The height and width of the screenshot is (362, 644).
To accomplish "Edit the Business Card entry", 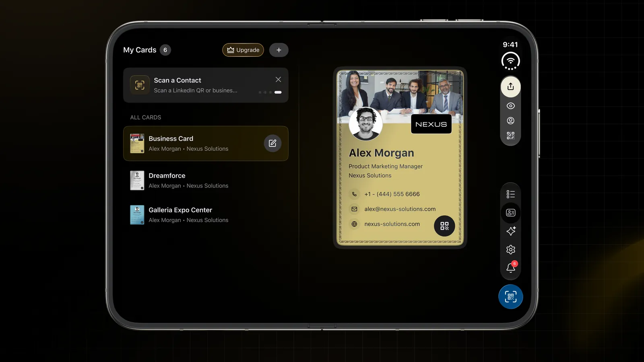I will tap(272, 143).
